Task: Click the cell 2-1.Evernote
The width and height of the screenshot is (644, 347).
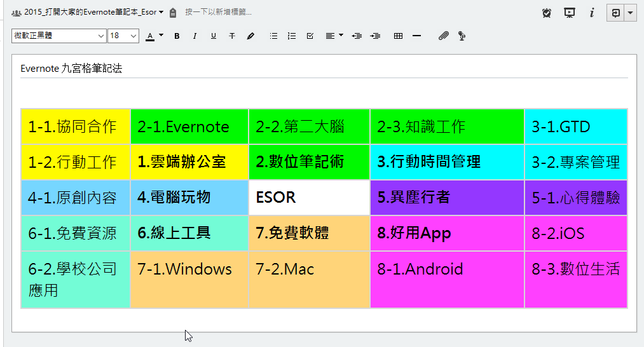Action: (x=189, y=126)
